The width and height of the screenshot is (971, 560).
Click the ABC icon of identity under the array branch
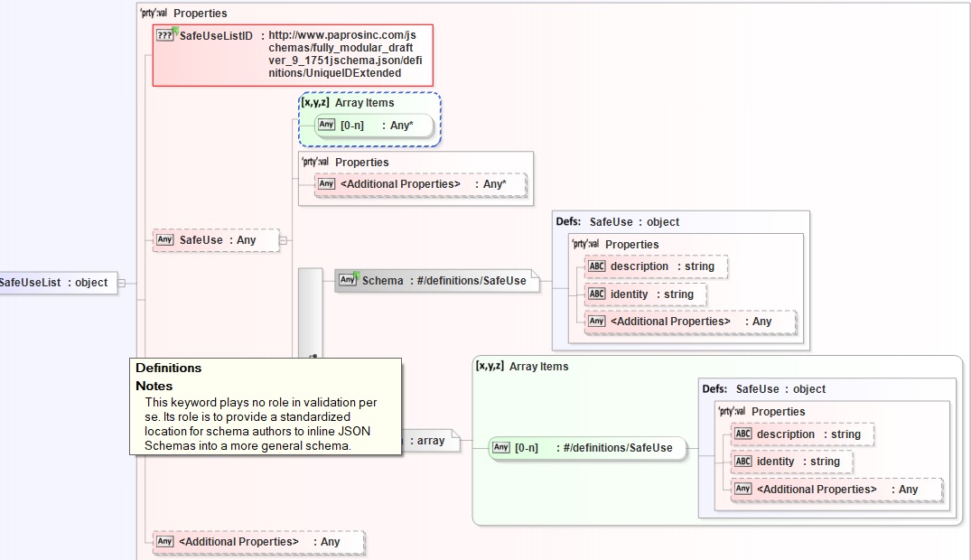tap(742, 462)
